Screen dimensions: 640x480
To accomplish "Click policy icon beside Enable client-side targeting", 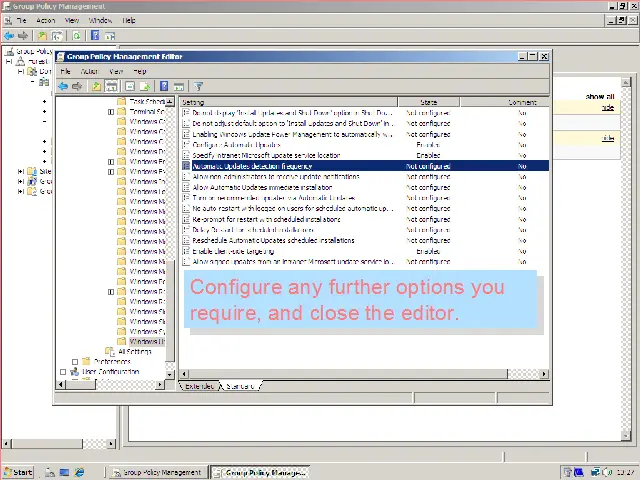I will 186,251.
